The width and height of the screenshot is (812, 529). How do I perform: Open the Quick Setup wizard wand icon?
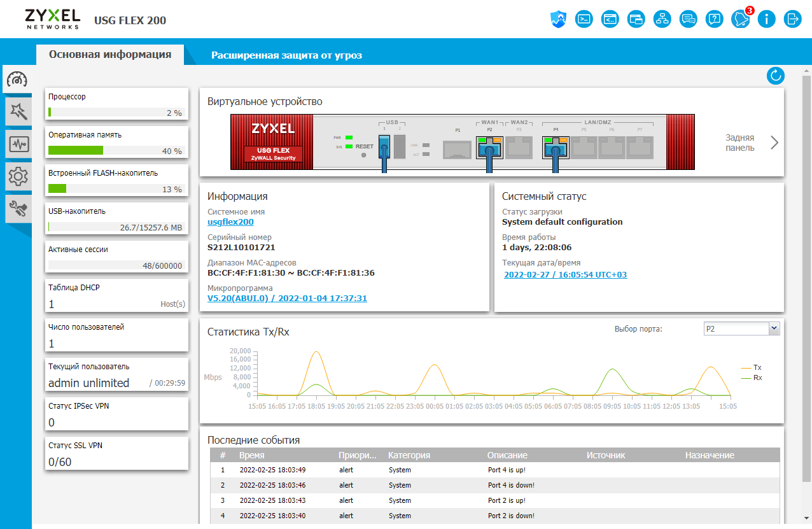pyautogui.click(x=17, y=112)
